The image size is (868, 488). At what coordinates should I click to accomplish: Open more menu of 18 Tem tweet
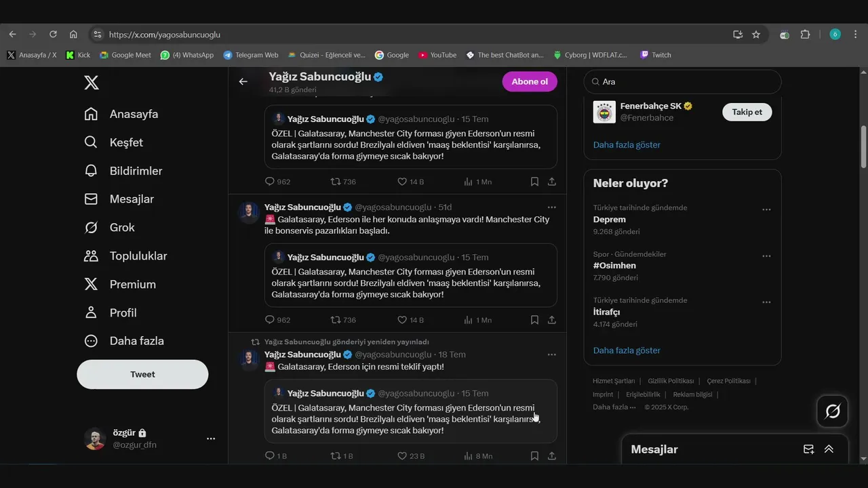click(x=551, y=354)
